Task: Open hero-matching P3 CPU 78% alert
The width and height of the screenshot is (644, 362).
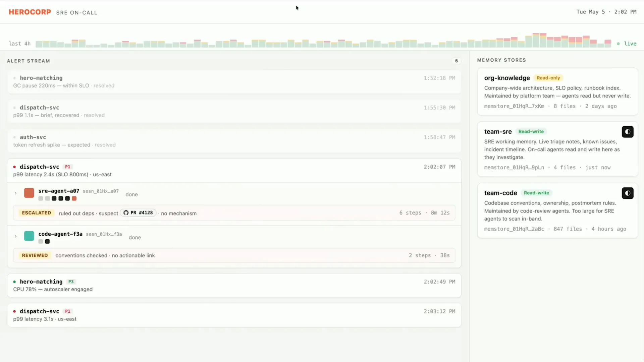Action: [234, 285]
